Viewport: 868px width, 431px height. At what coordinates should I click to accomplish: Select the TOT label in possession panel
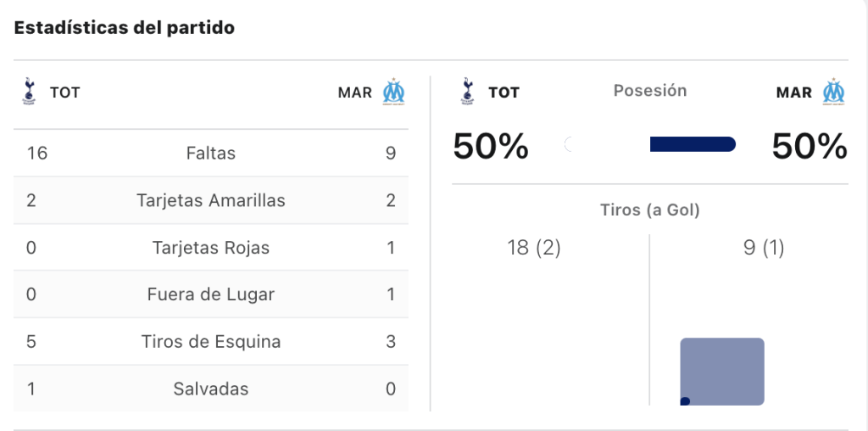pyautogui.click(x=504, y=92)
